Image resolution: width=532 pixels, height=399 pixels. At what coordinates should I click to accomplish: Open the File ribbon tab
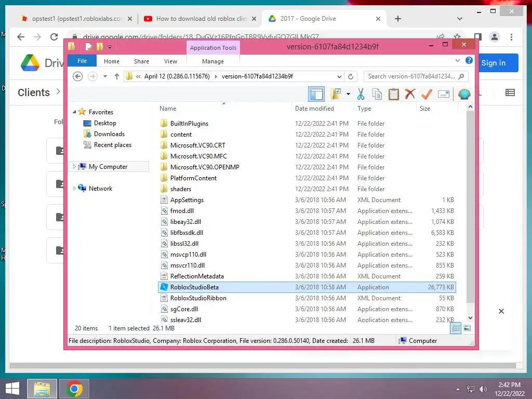pos(82,61)
